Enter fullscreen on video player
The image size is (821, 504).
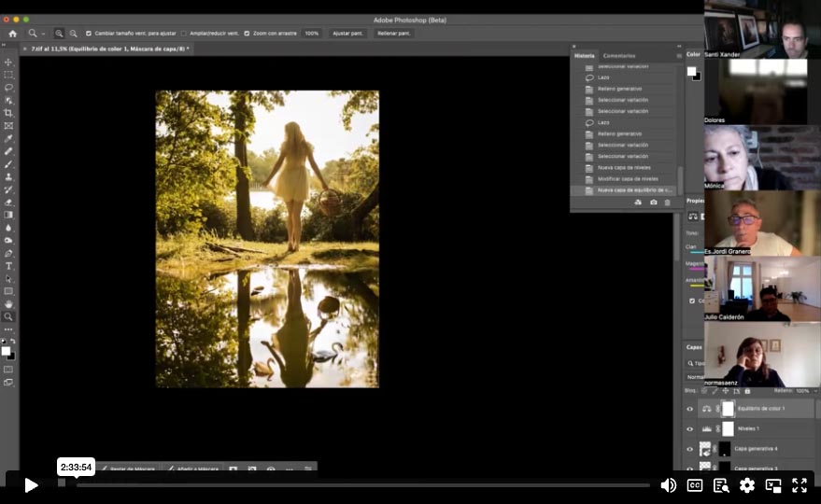pos(799,485)
